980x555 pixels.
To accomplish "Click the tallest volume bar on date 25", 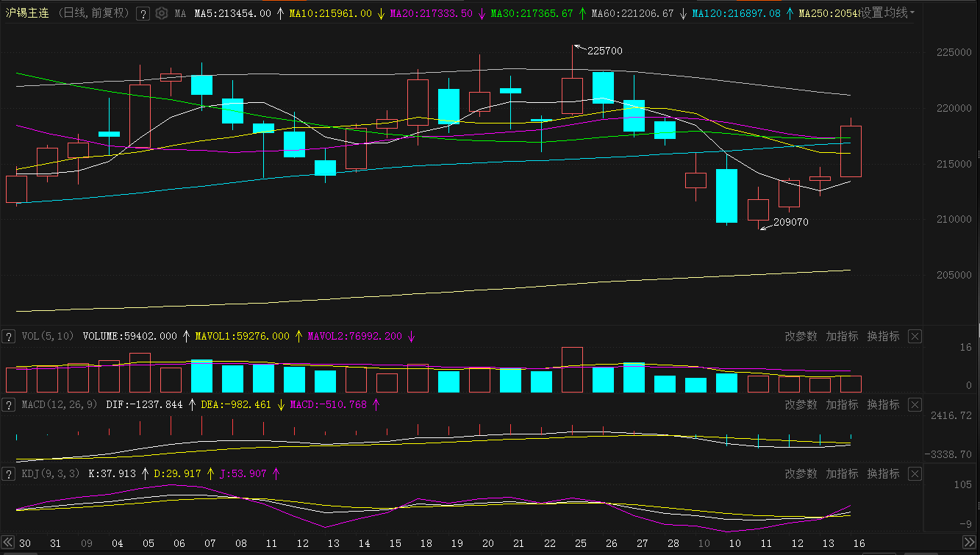I will [572, 370].
